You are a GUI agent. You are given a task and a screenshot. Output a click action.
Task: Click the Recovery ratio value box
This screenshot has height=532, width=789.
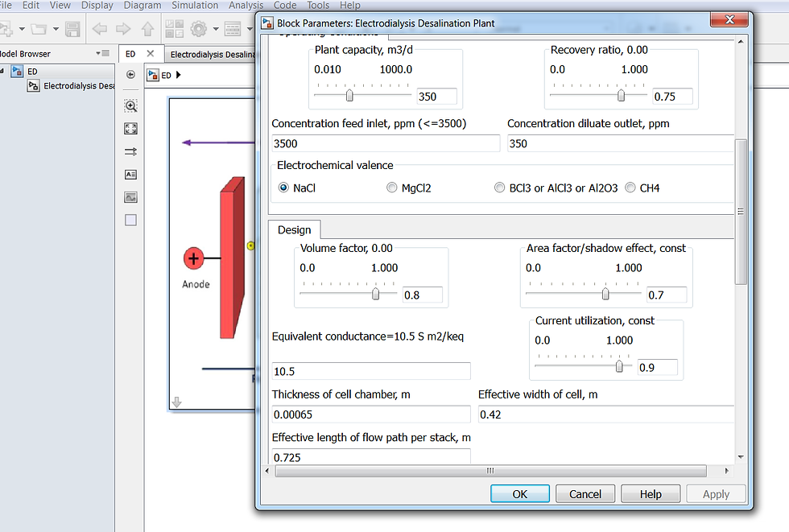tap(672, 96)
